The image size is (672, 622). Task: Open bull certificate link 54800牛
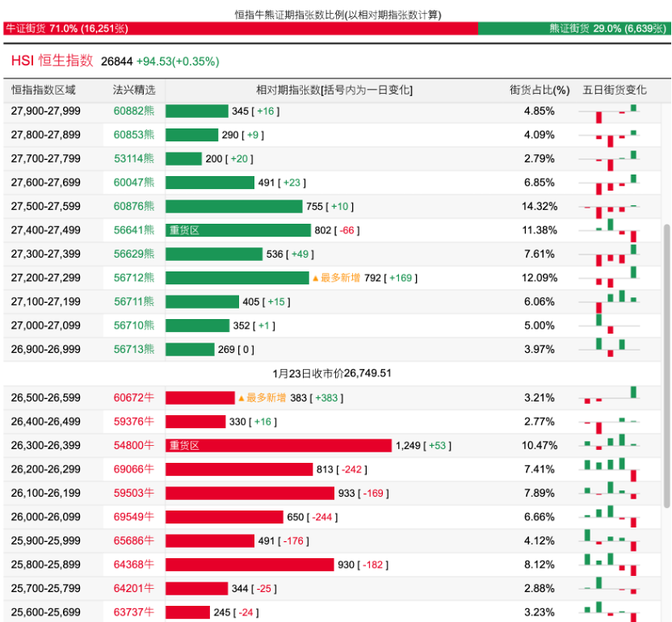coord(134,446)
